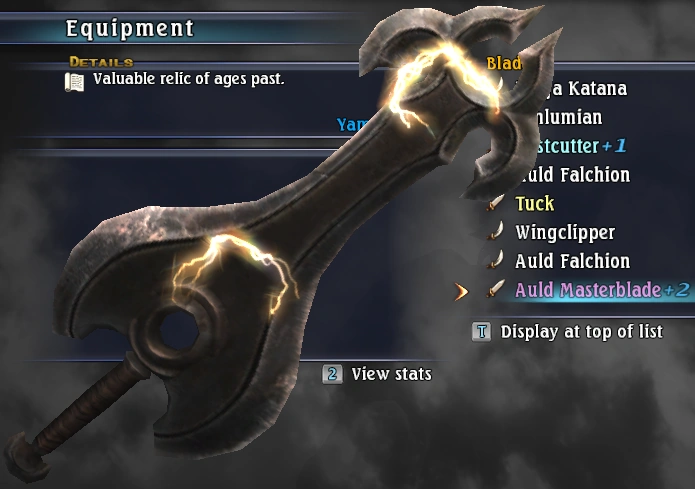Click the Display at top of list label
This screenshot has width=695, height=489.
point(582,332)
